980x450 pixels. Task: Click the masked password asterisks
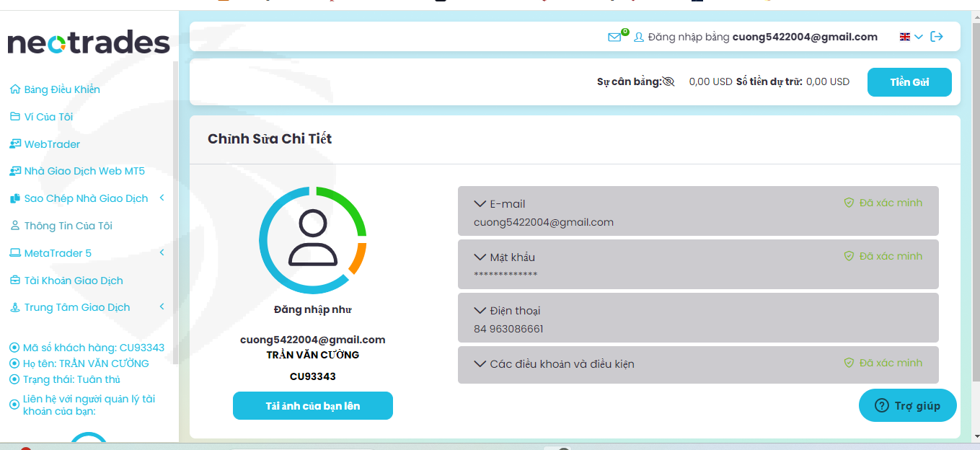pos(506,275)
